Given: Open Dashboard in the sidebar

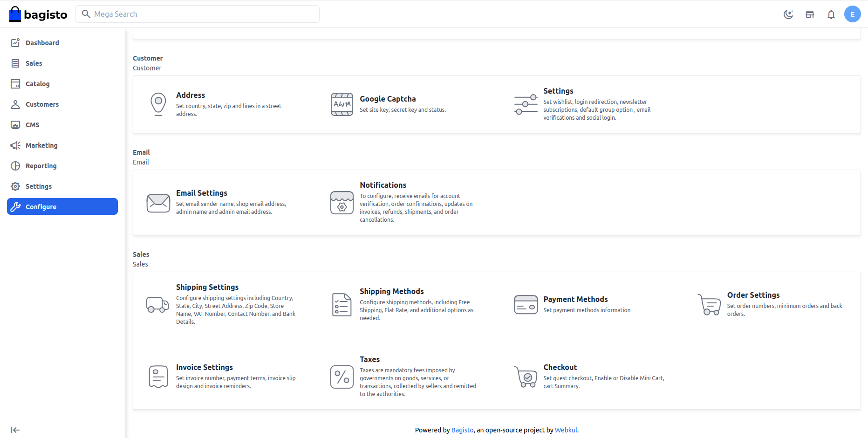Looking at the screenshot, I should pos(42,43).
